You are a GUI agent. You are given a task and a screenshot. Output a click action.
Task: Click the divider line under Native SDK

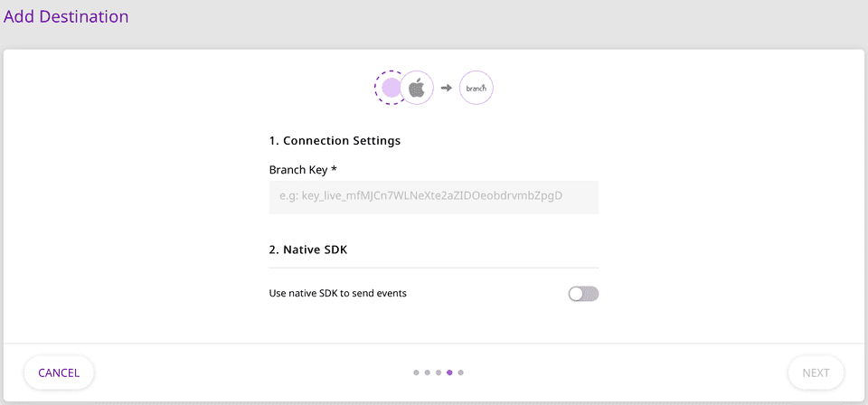click(x=434, y=268)
